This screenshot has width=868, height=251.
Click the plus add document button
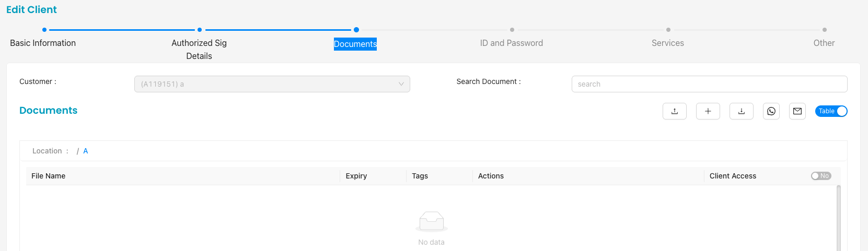tap(708, 111)
